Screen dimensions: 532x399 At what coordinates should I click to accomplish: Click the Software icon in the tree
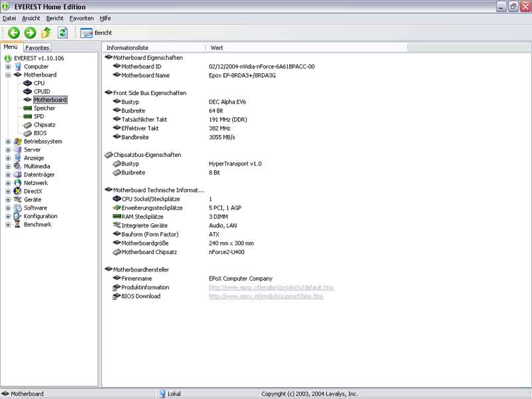pyautogui.click(x=18, y=207)
